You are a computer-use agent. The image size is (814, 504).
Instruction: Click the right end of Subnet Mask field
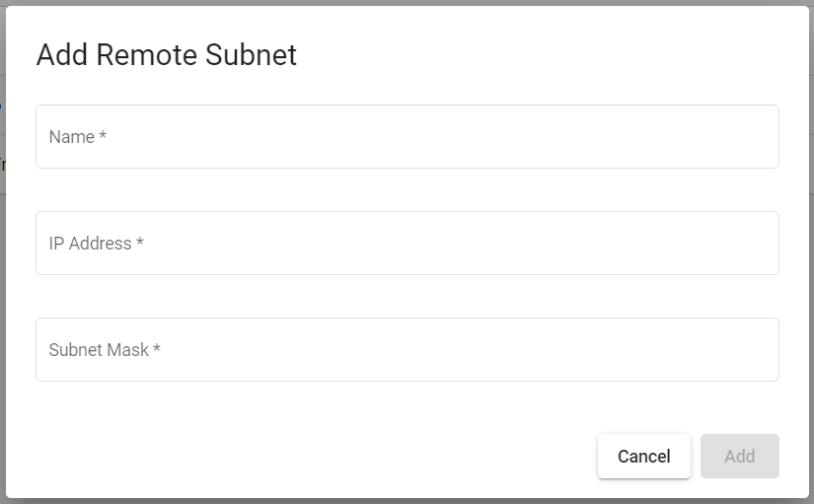click(x=760, y=350)
